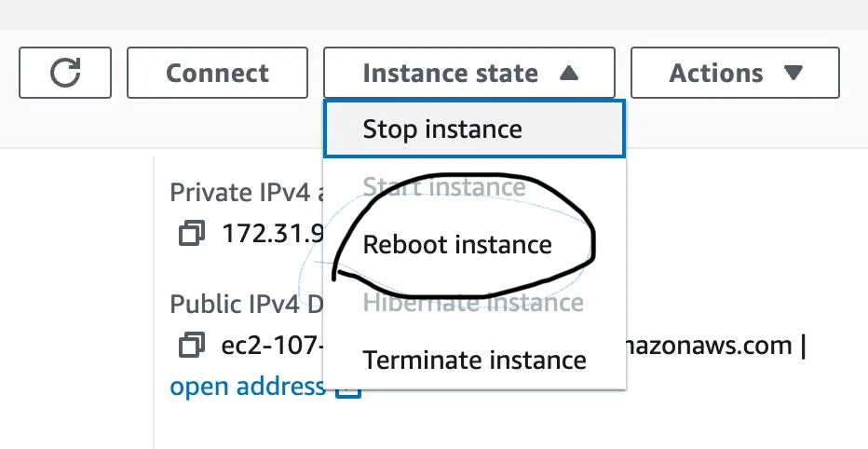
Task: Click the 172.31 private IP value
Action: click(271, 233)
